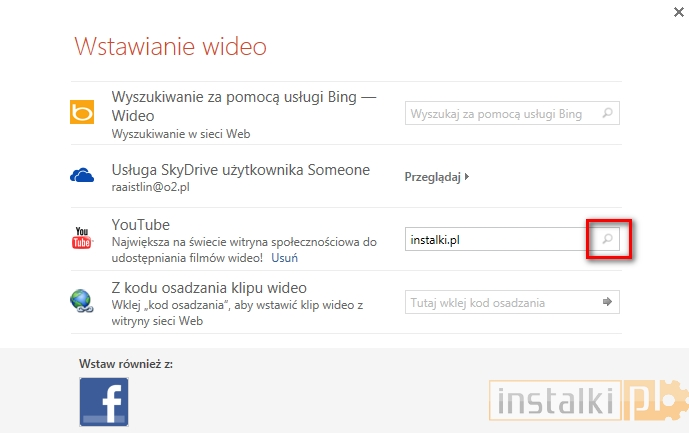Screen dimensions: 689x433
Task: Select the YouTube heading text
Action: pyautogui.click(x=141, y=225)
